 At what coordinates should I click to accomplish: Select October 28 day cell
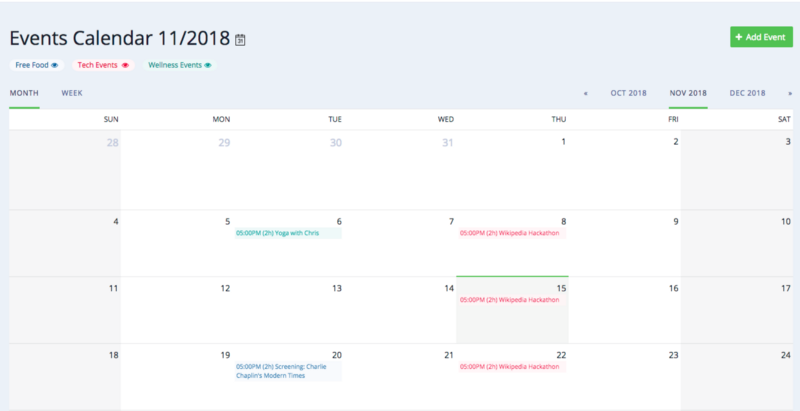pos(65,170)
